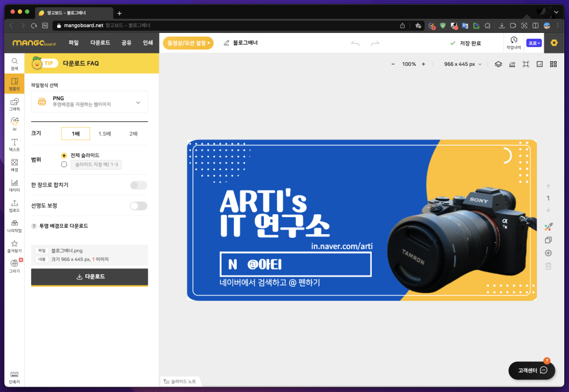Open the 그리기 drawing sidebar icon
Viewport: 569px width, 392px height.
tap(15, 266)
